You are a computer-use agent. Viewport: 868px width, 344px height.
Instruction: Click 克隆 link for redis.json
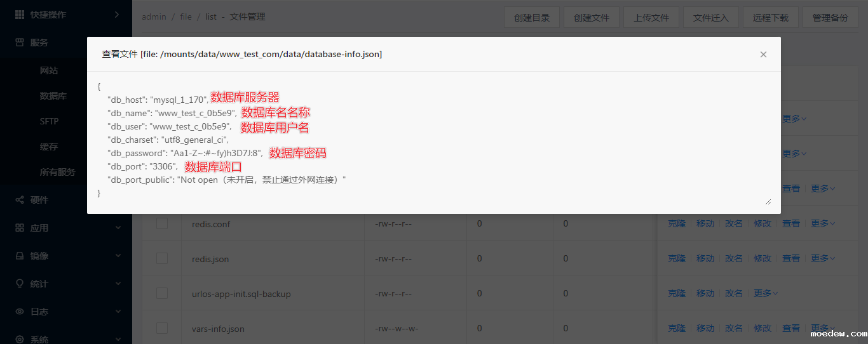pos(677,258)
